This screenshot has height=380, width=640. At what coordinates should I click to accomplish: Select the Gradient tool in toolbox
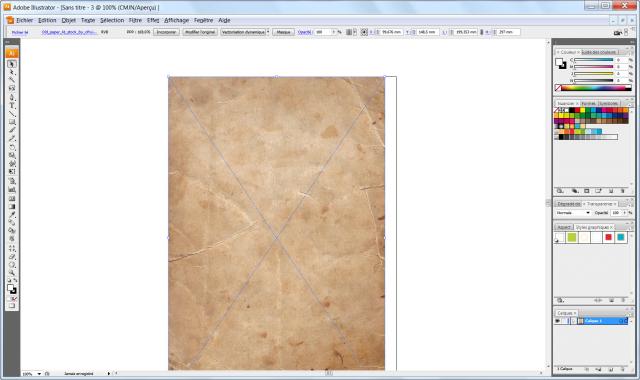point(12,207)
